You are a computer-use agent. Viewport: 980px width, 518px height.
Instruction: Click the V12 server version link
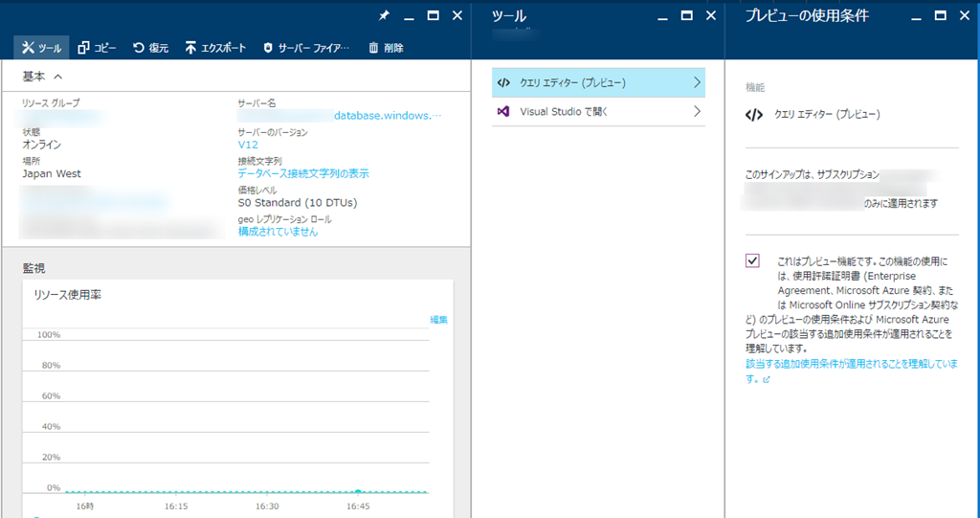coord(248,145)
